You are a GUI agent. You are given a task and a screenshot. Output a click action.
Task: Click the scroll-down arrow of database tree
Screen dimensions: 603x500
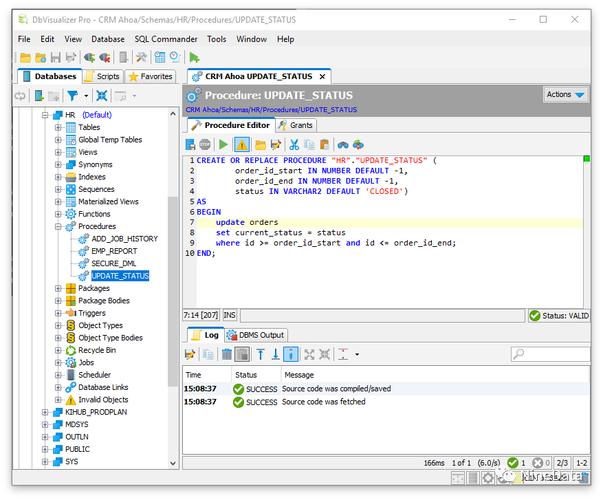(173, 463)
